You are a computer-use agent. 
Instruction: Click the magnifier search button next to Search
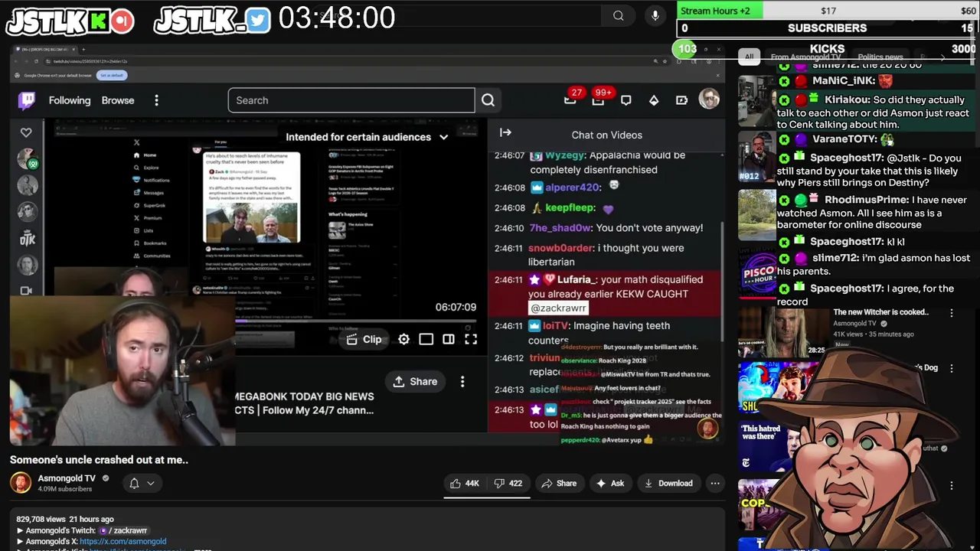pos(488,100)
